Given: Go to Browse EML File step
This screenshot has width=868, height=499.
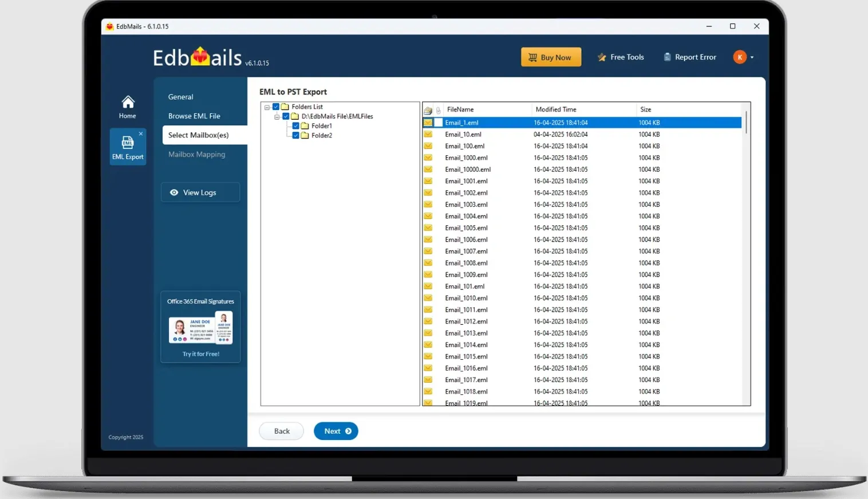Looking at the screenshot, I should pyautogui.click(x=194, y=116).
